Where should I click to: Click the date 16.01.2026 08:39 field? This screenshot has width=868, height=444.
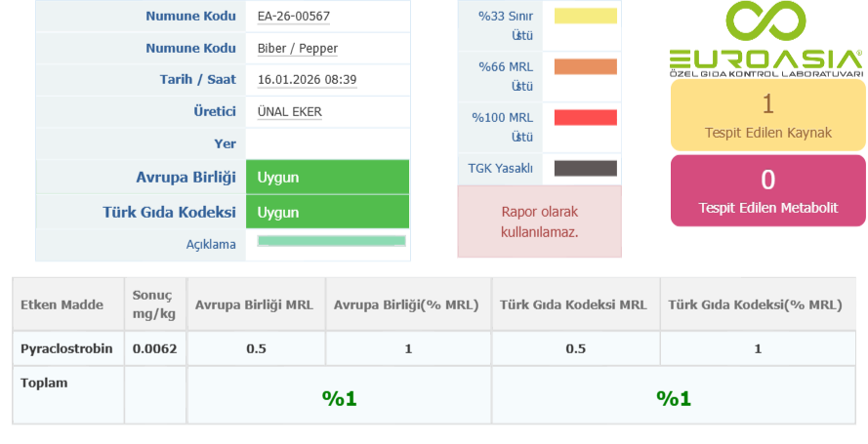(x=307, y=80)
